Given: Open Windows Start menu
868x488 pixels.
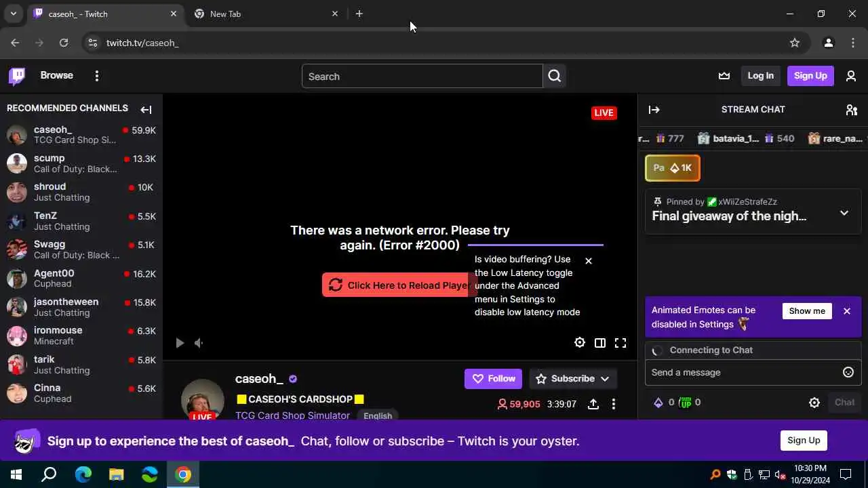Looking at the screenshot, I should pyautogui.click(x=16, y=474).
